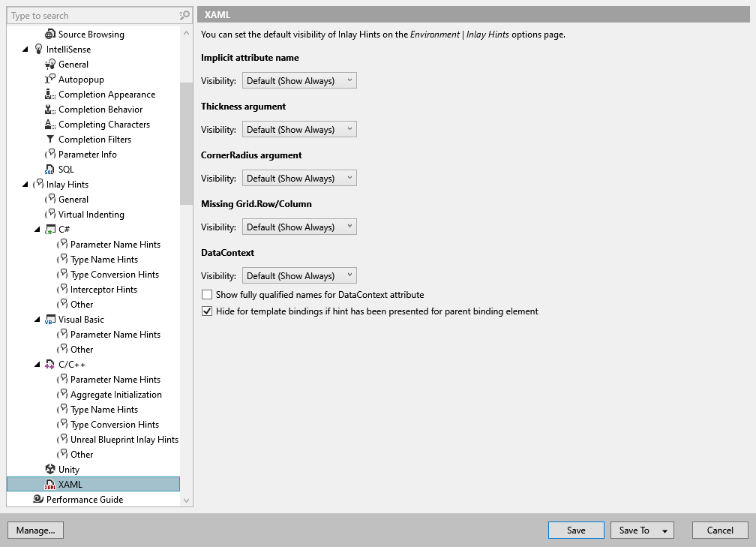
Task: Select the Unity icon in the tree
Action: tap(51, 469)
